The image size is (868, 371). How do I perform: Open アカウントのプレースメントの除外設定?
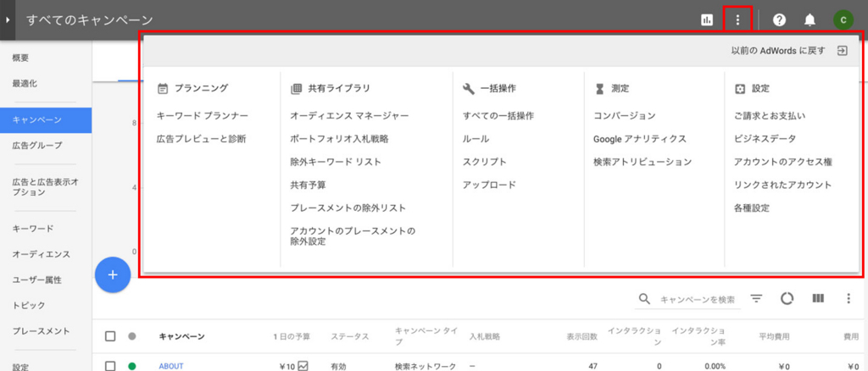353,236
